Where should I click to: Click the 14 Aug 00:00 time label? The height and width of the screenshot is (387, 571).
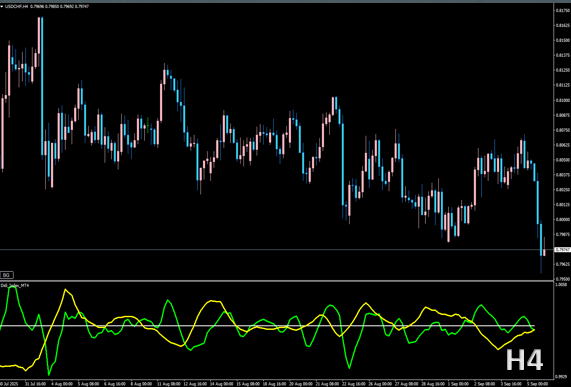[x=223, y=384]
